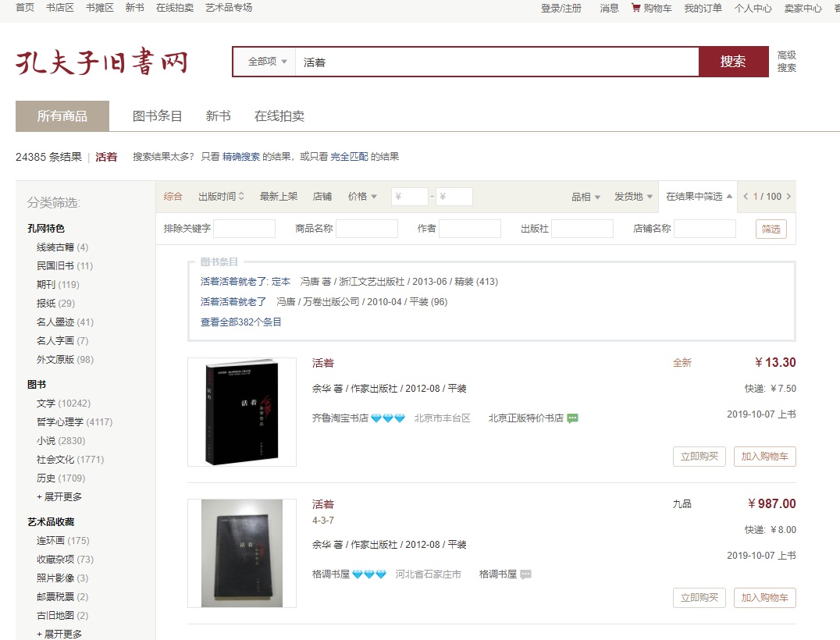840x640 pixels.
Task: Open 书店区 in the top navigation
Action: pyautogui.click(x=59, y=8)
